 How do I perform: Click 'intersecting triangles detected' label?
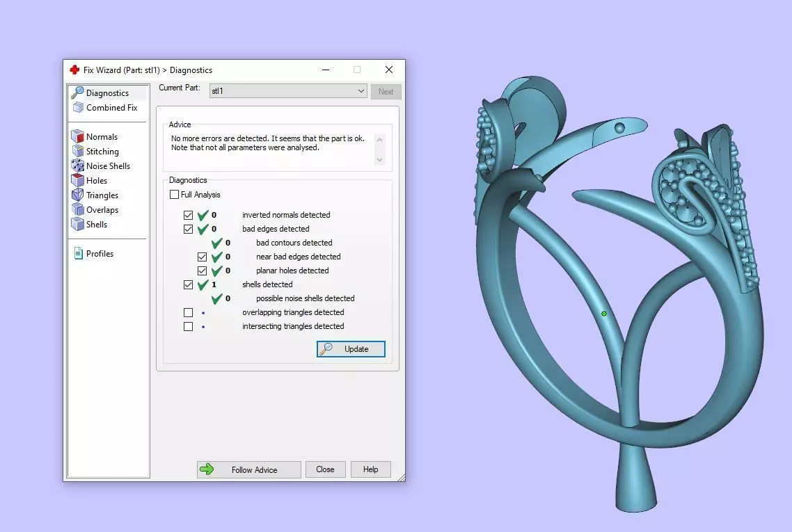pos(293,327)
